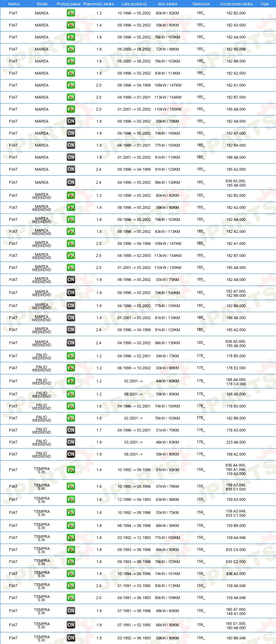
Task: Click the Rodzaj paliwa column header
Action: 68,4
